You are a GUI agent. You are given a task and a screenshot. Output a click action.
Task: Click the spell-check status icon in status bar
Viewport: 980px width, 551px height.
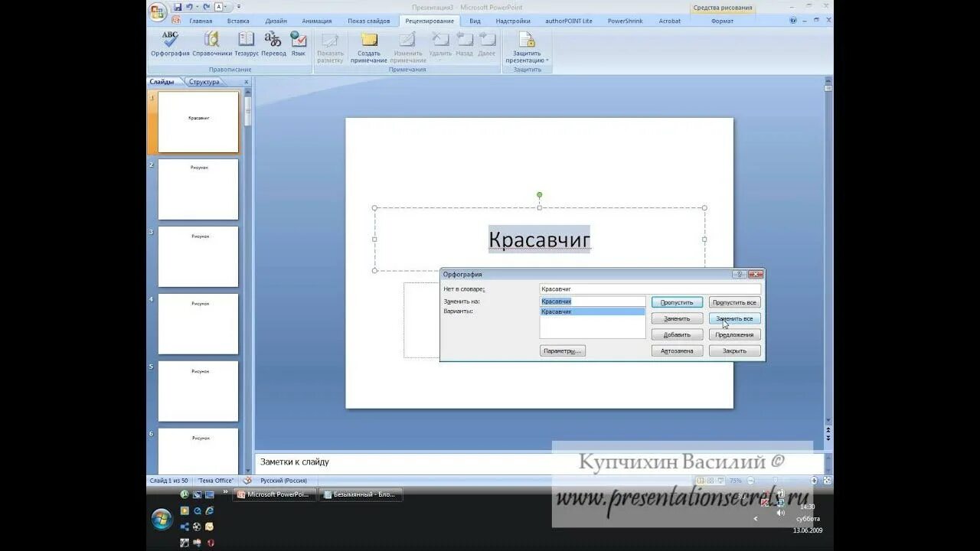[x=247, y=481]
